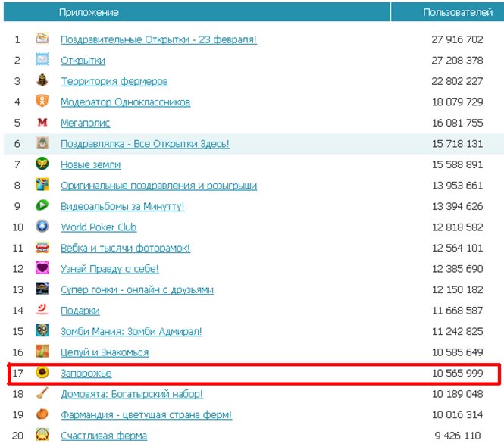The image size is (504, 444).
Task: Open the Запорожье application link
Action: (x=86, y=374)
